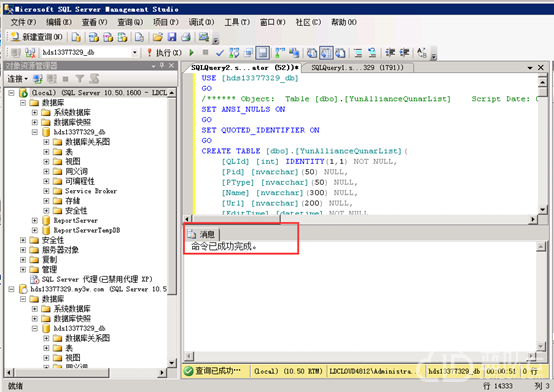This screenshot has height=392, width=554.
Task: Click Object Explorer scroll-down arrow
Action: (x=171, y=363)
